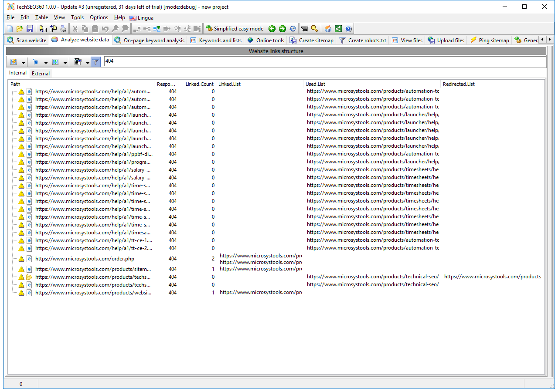Screen dimensions: 558x392
Task: Toggle the quick filter funnel button
Action: pyautogui.click(x=96, y=62)
